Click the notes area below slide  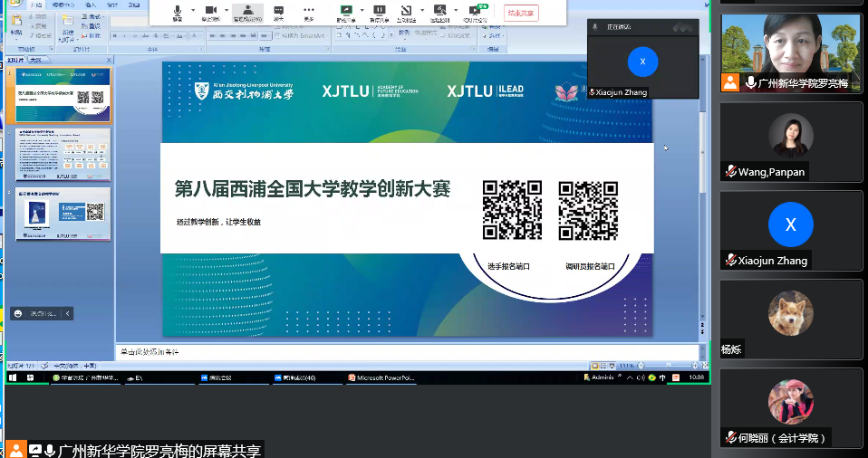pos(408,351)
